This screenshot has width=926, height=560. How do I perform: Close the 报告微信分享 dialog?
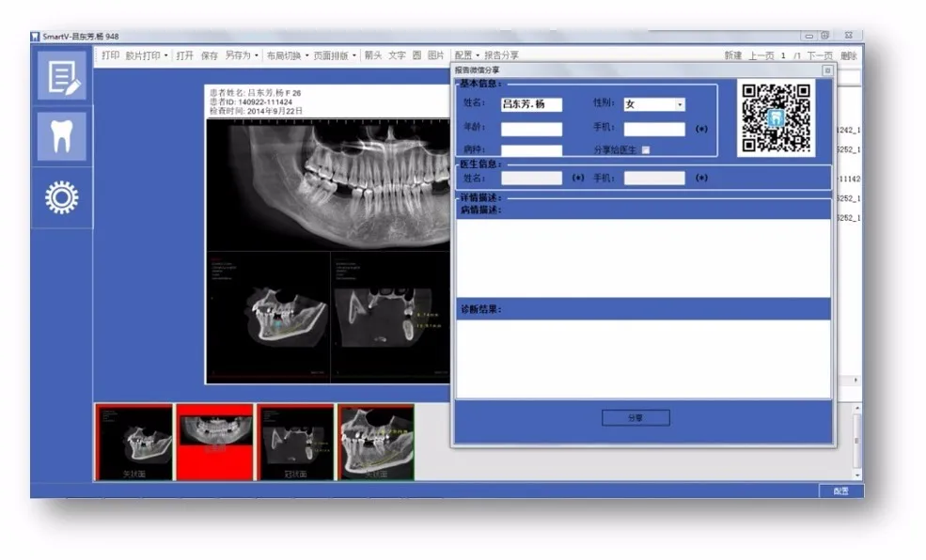[827, 70]
